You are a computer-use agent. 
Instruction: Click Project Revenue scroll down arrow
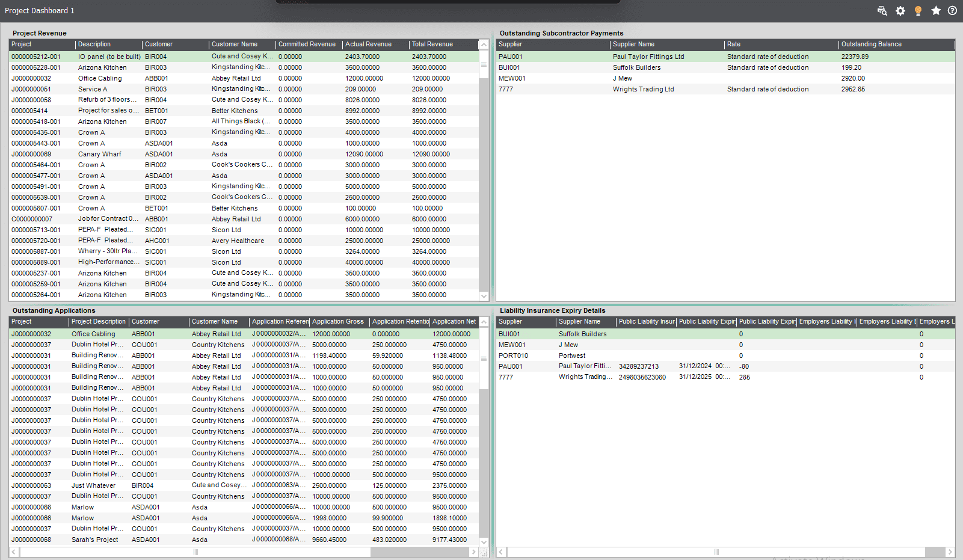coord(484,296)
